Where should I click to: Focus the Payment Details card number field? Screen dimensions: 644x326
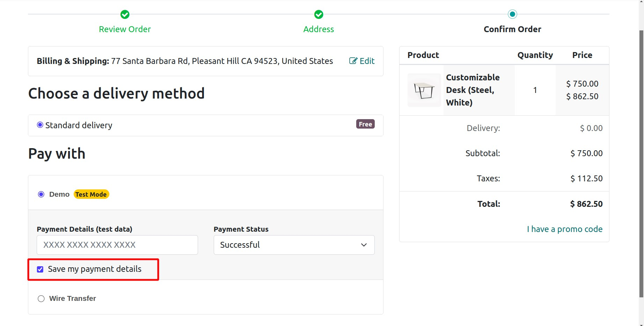point(117,245)
